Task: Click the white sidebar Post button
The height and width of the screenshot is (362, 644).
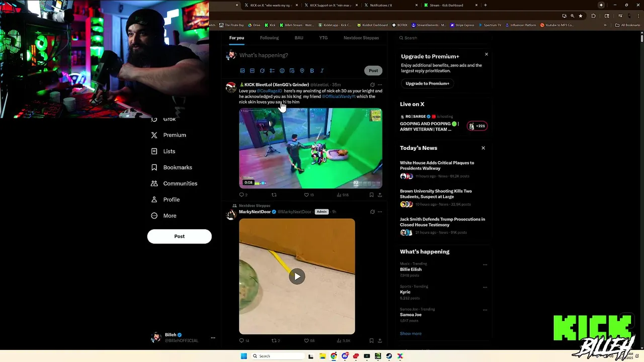Action: coord(180,236)
